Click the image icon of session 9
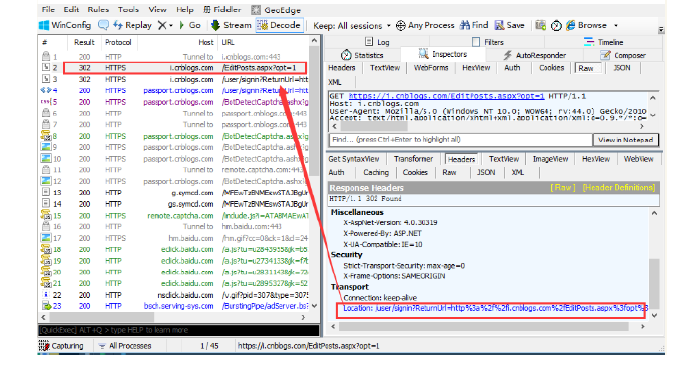The width and height of the screenshot is (697, 367). coord(46,147)
